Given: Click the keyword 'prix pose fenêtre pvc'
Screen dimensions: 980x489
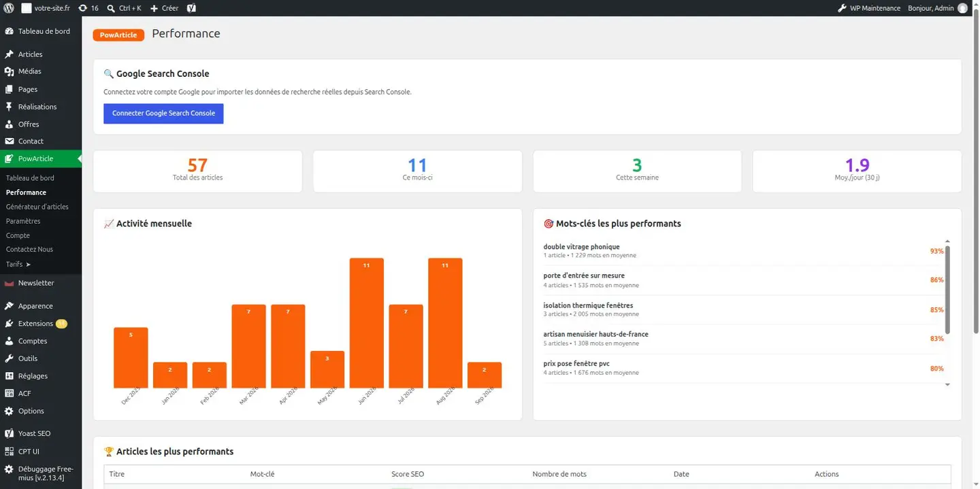Looking at the screenshot, I should (576, 363).
